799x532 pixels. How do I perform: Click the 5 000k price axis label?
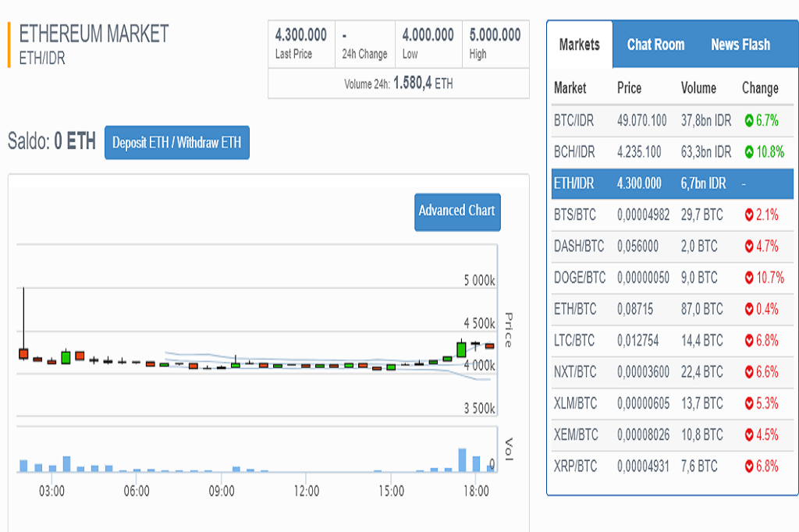click(480, 281)
